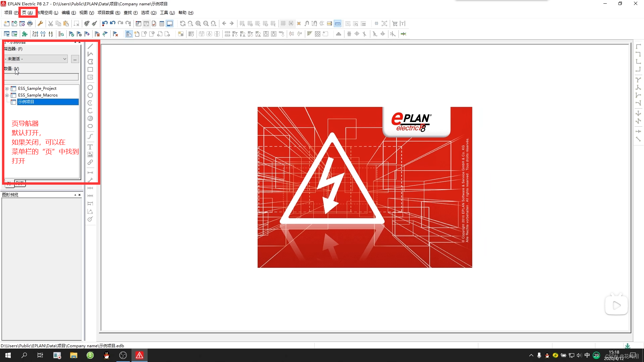Toggle the Graphical preview window button
The width and height of the screenshot is (644, 362).
170,23
